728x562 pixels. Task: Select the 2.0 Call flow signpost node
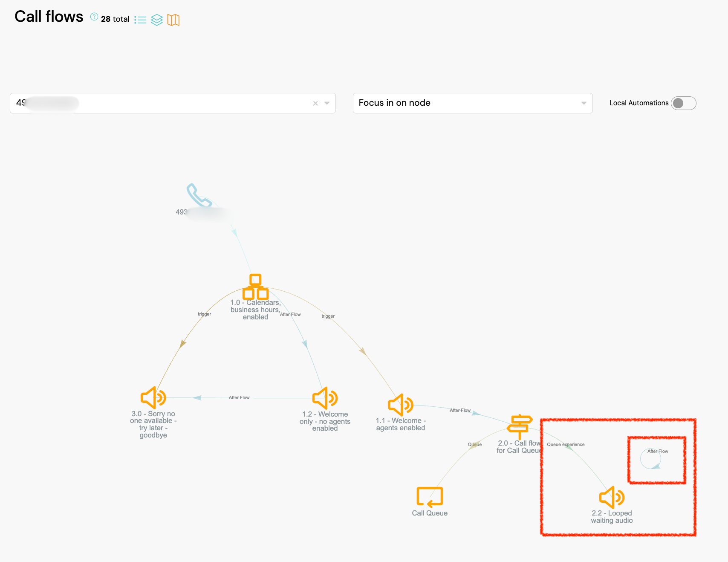(520, 426)
